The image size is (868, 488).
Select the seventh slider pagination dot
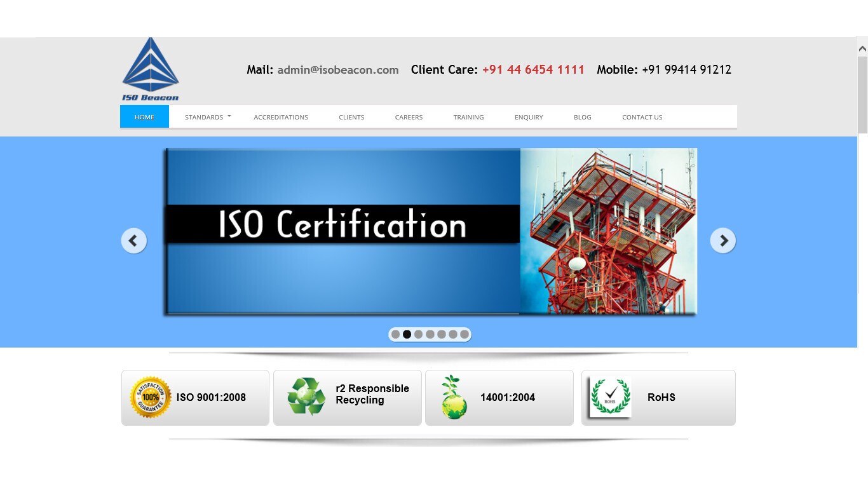coord(465,334)
